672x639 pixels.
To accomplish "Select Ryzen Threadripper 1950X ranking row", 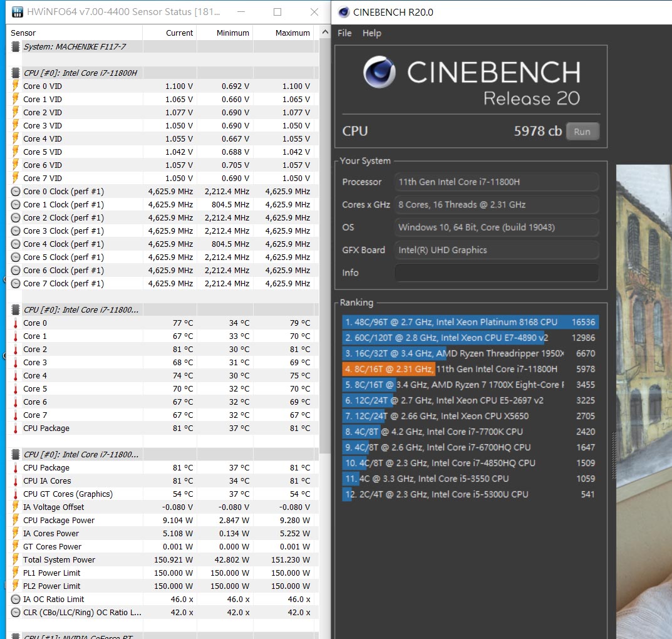I will [470, 353].
